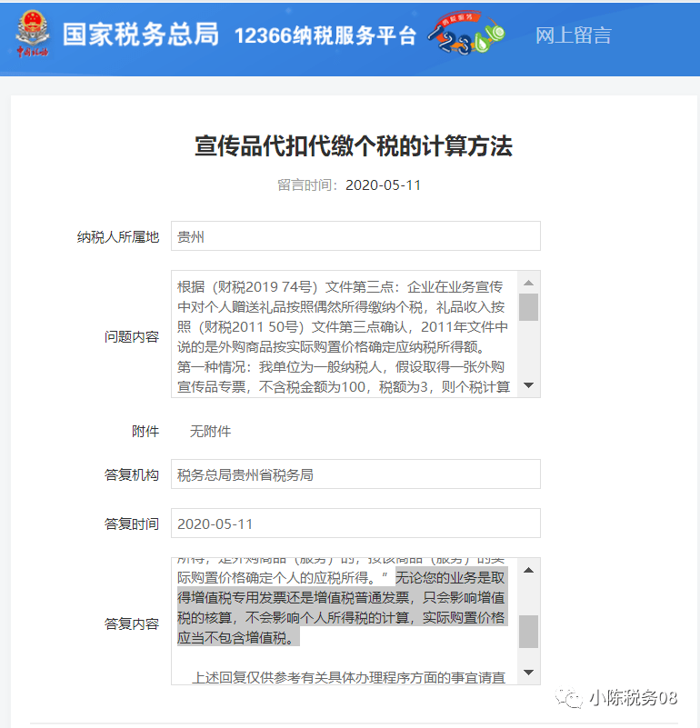Click the highlighted reply text in 答复内容
The image size is (700, 728).
click(x=343, y=607)
